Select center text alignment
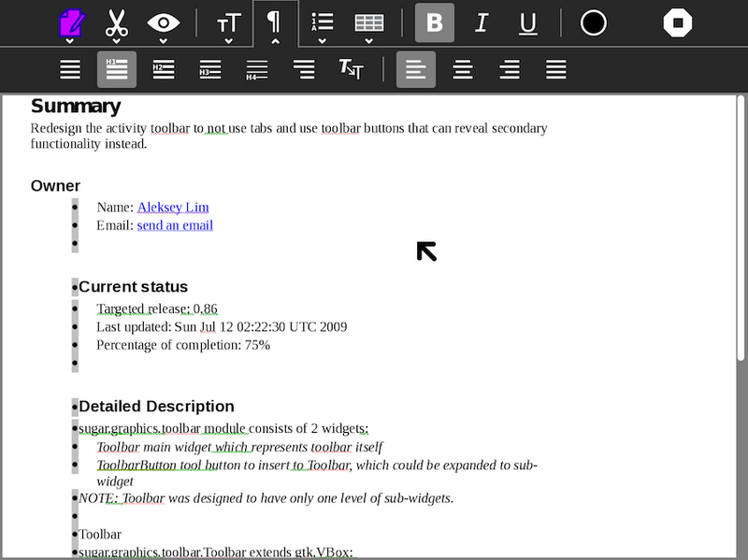Viewport: 748px width, 560px height. 463,69
